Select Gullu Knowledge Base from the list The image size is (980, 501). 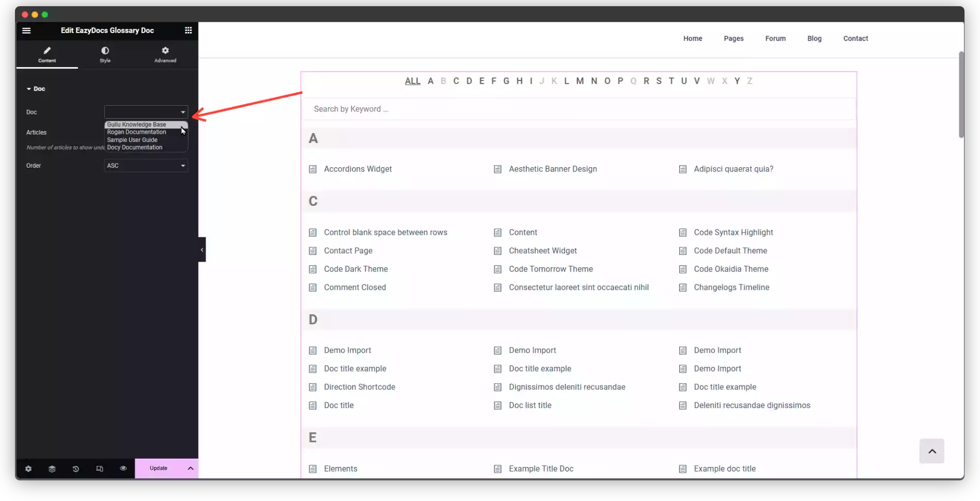137,124
